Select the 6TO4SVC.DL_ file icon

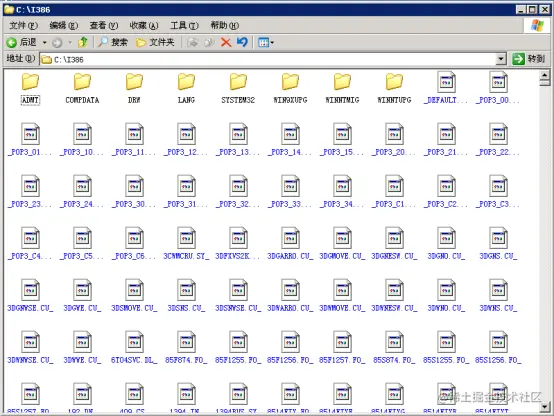coord(135,341)
